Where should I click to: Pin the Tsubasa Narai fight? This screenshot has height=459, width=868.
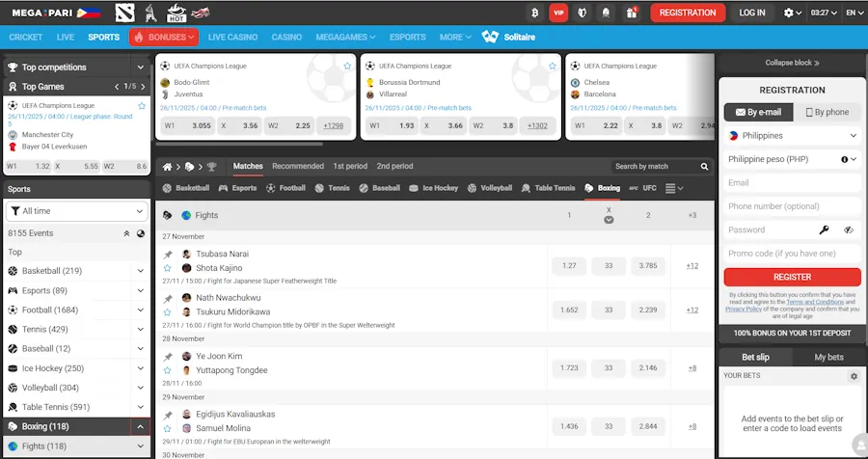(168, 255)
